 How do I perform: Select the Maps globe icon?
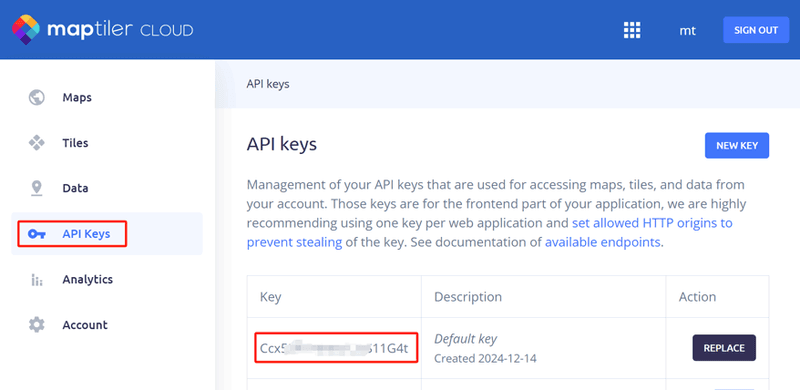[37, 97]
